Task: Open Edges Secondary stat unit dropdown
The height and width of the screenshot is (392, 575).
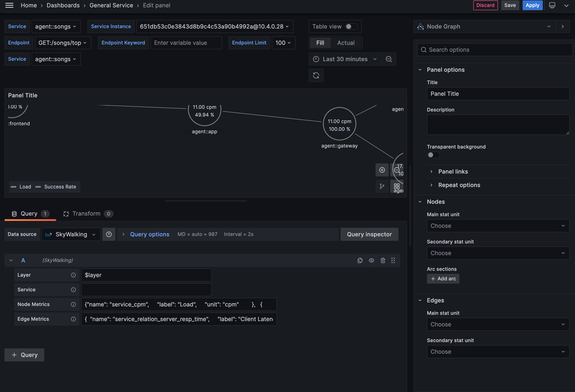Action: 498,352
